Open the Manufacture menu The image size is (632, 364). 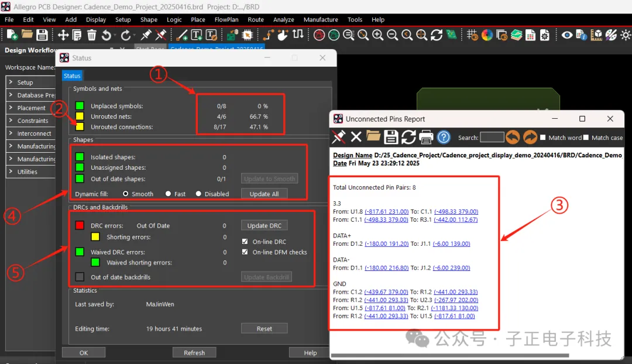pyautogui.click(x=321, y=19)
